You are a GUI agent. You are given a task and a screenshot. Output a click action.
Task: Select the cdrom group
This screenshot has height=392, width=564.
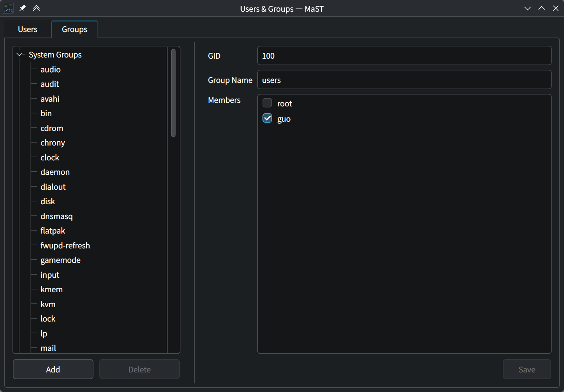(52, 128)
